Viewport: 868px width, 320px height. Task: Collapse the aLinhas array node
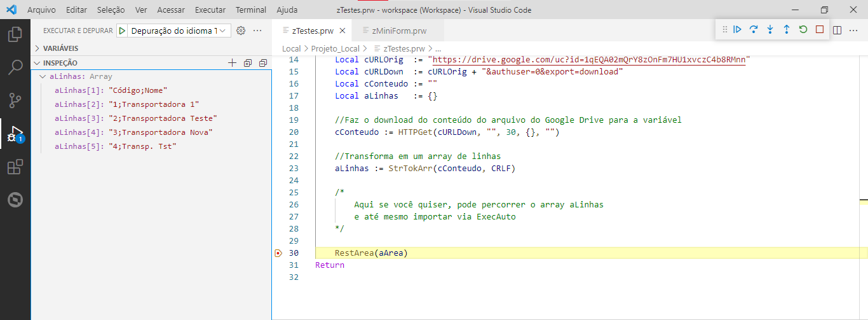tap(43, 76)
